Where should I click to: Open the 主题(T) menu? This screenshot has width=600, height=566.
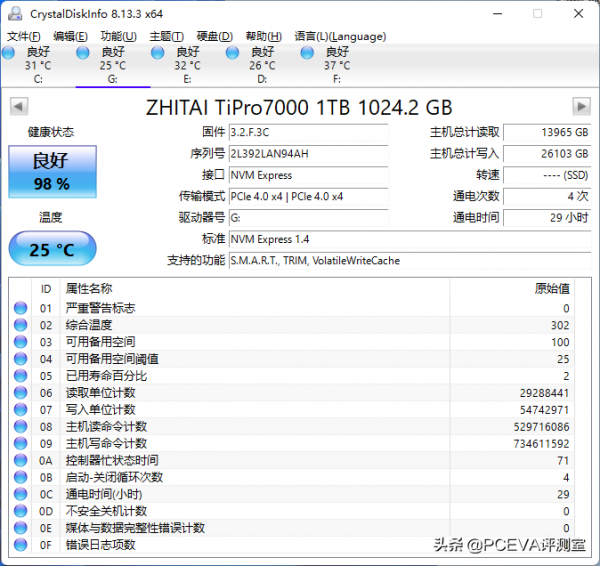tap(166, 36)
